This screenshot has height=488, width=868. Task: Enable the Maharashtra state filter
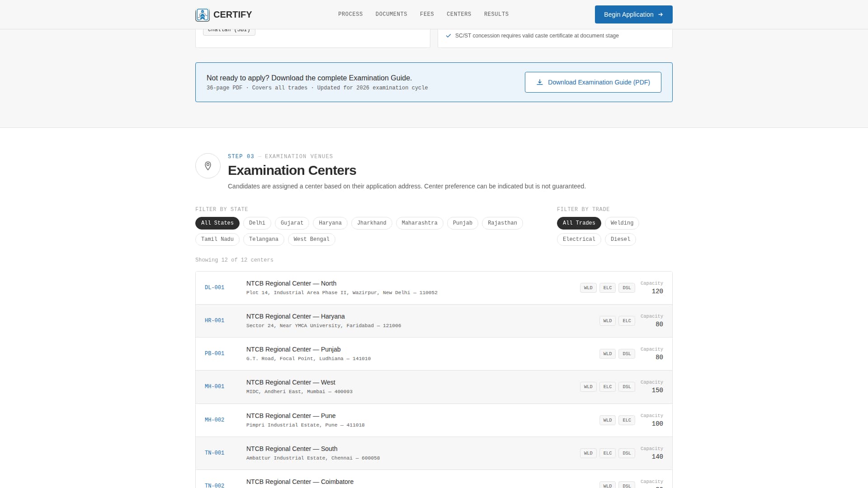point(419,223)
